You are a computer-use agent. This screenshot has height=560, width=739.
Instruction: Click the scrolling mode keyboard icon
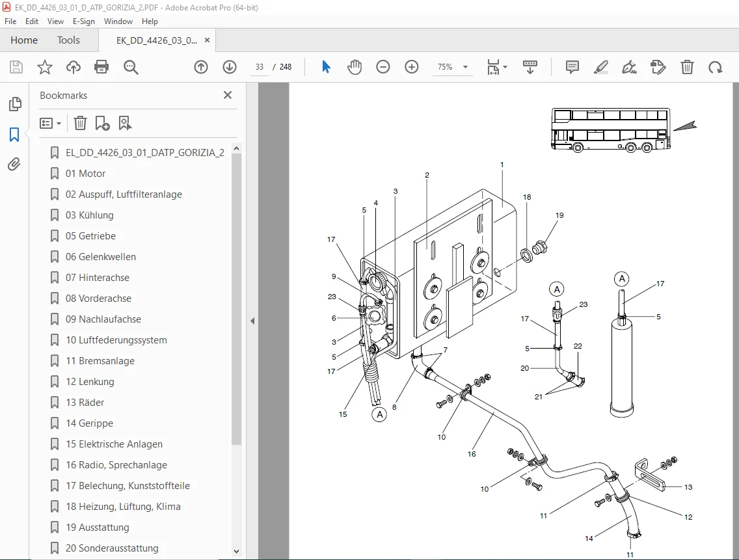tap(530, 67)
